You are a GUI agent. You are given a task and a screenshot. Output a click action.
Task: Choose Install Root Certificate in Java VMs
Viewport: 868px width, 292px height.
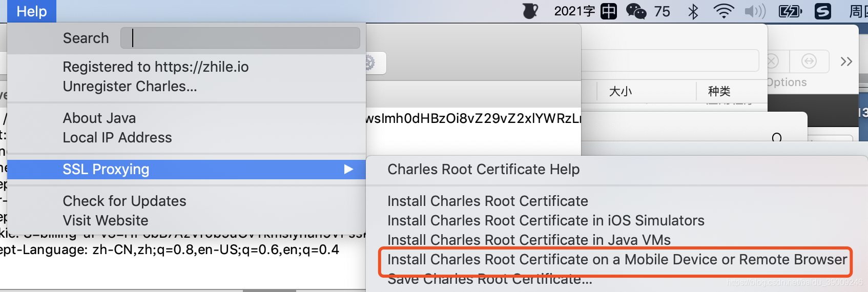tap(529, 240)
